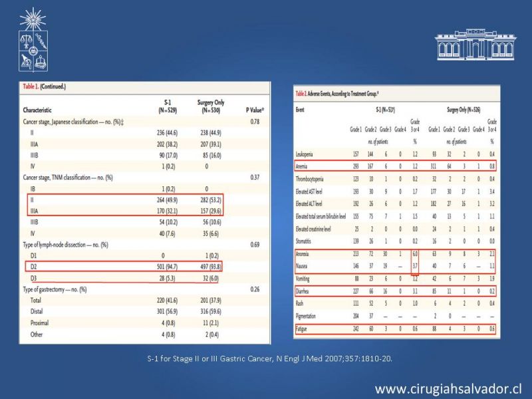Screen dimensions: 532x399
Task: Click the cell "501 (94.7)"
Action: [168, 267]
